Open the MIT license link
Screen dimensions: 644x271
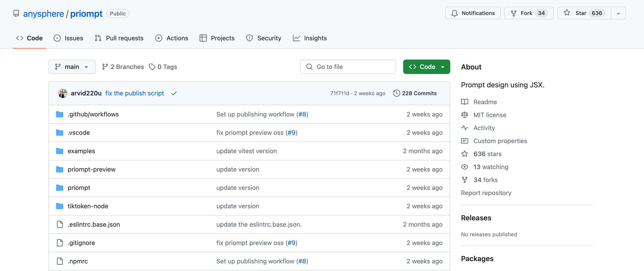(x=490, y=115)
